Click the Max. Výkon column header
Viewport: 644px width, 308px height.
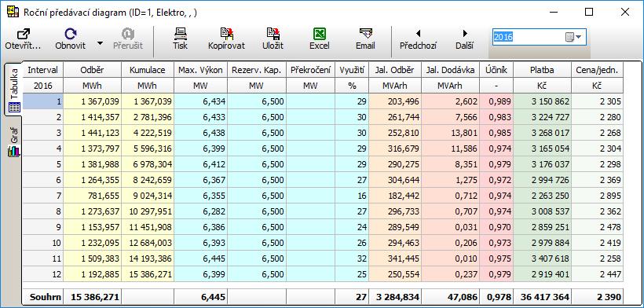[x=200, y=70]
